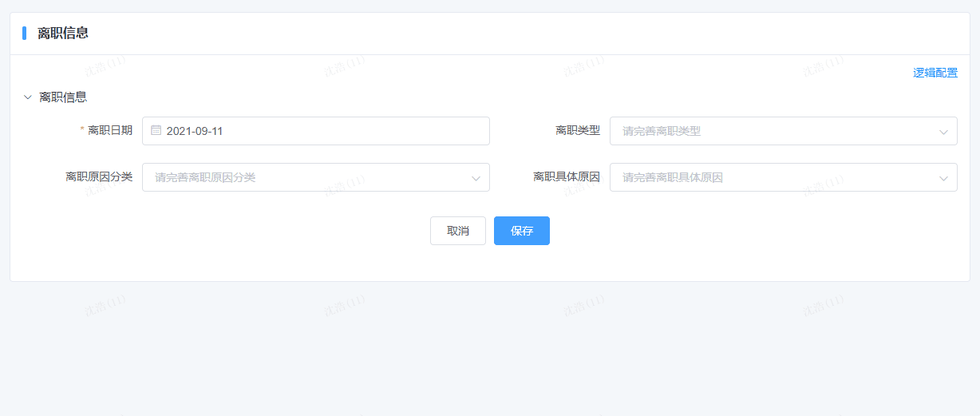Click the 离职信息 header title with blue bar
The image size is (980, 416).
pyautogui.click(x=63, y=33)
